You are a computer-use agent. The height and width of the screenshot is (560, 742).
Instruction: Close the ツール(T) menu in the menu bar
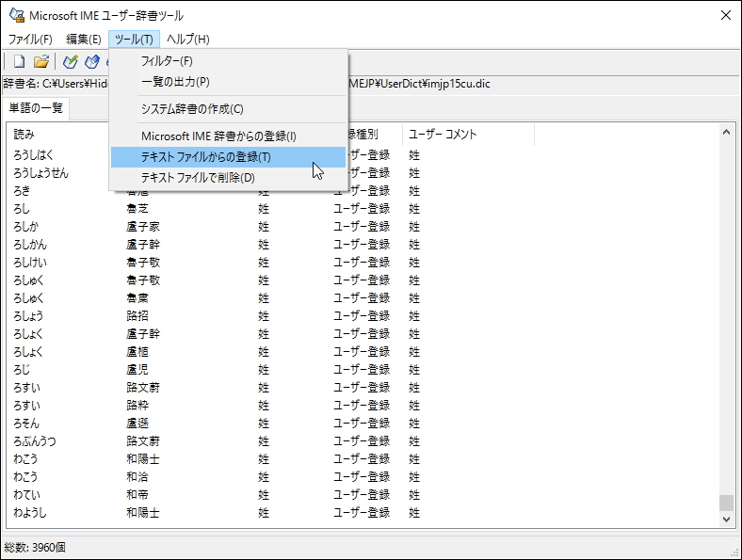134,40
